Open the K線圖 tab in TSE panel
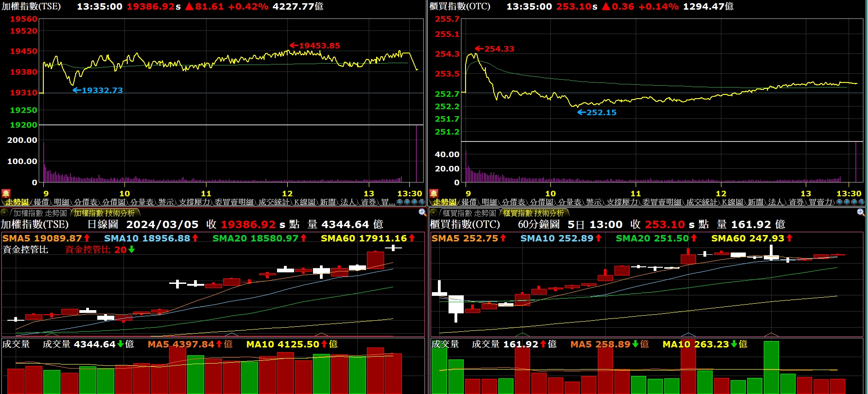This screenshot has height=394, width=868. (x=304, y=202)
